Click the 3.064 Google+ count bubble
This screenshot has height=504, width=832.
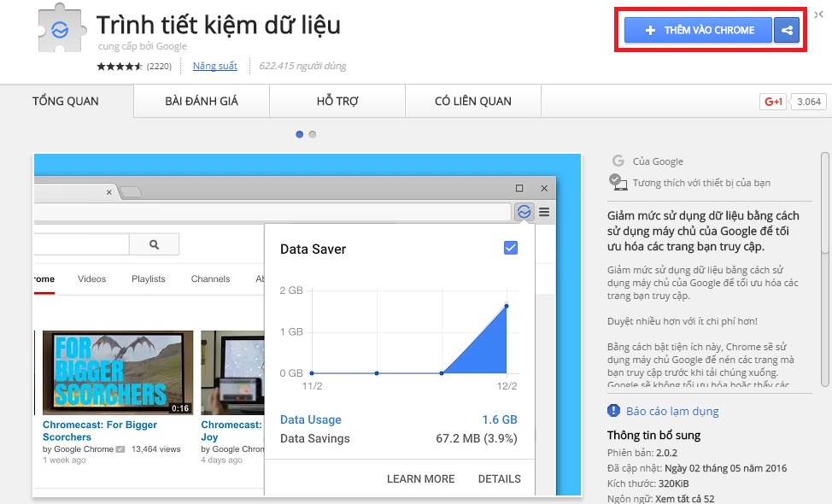coord(808,102)
